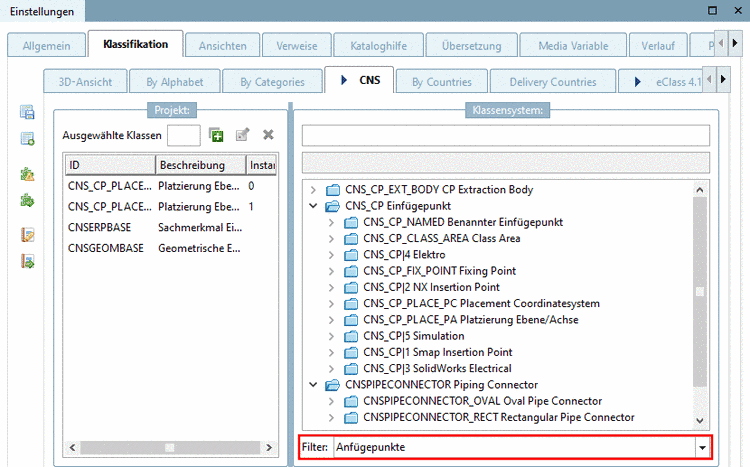Screen dimensions: 750x467
Task: Sort by Beschreibung column header
Action: pyautogui.click(x=201, y=165)
